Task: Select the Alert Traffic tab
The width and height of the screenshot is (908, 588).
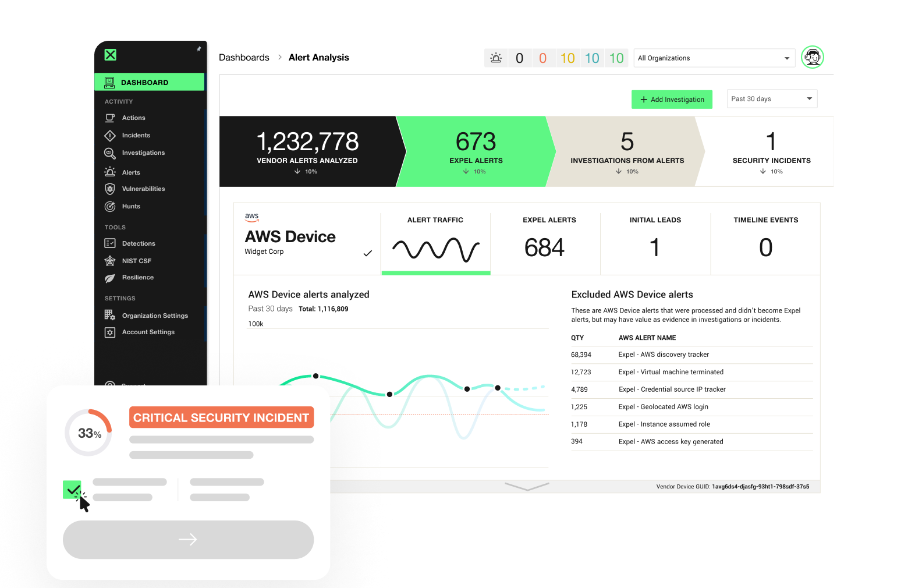Action: click(435, 243)
